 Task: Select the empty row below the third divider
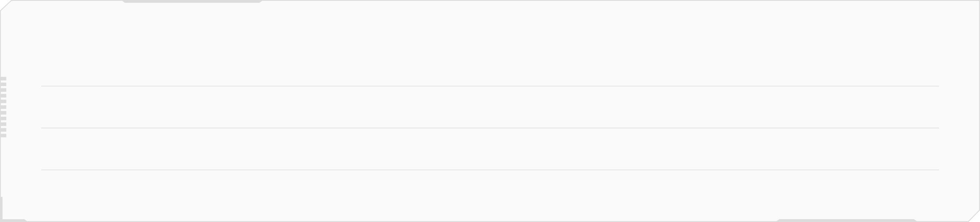tap(490, 193)
